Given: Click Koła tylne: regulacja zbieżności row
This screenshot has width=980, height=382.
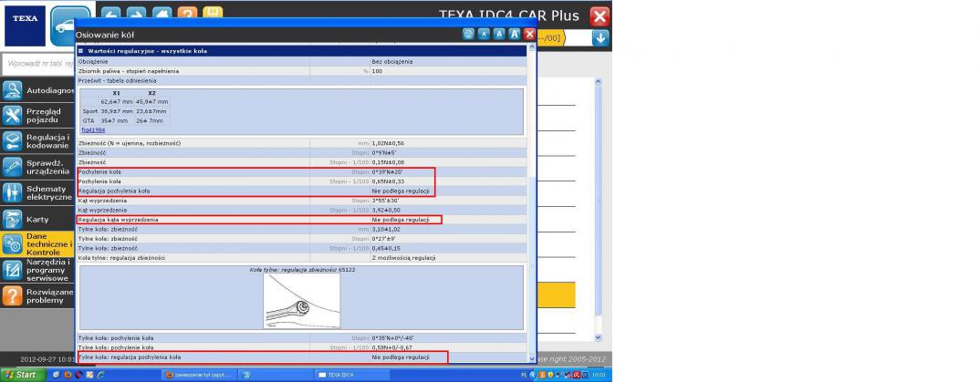Looking at the screenshot, I should pyautogui.click(x=301, y=258).
